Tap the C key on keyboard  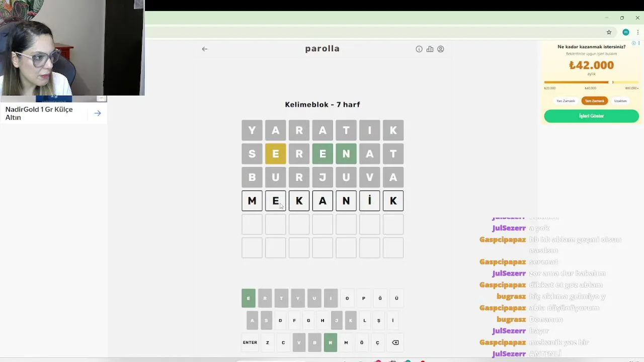tap(283, 342)
